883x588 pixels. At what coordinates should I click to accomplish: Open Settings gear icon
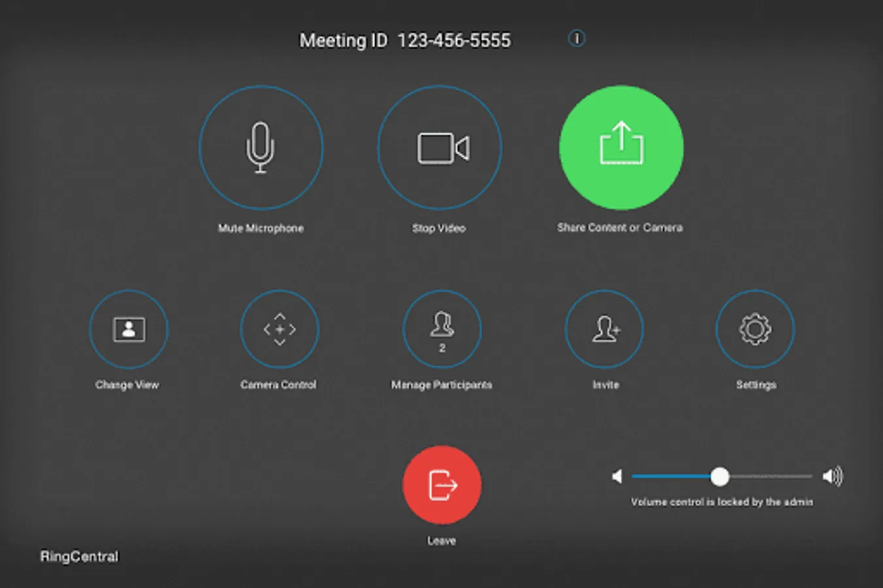coord(756,329)
